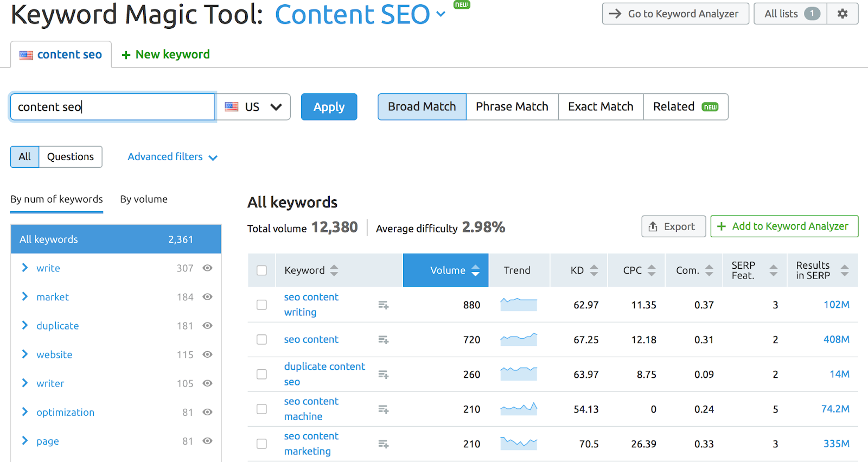Expand the website keyword group
This screenshot has height=462, width=868.
click(x=24, y=354)
